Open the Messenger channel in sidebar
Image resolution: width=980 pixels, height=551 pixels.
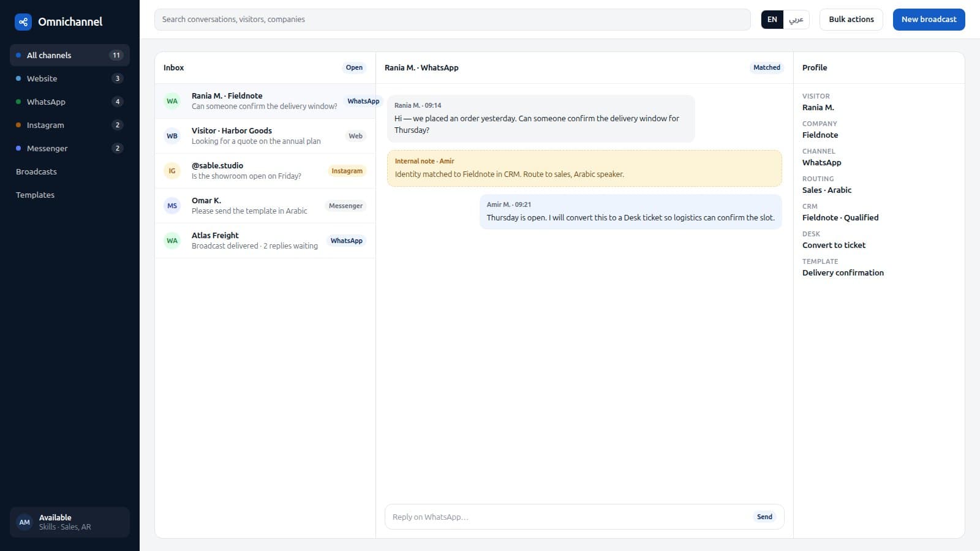coord(70,148)
